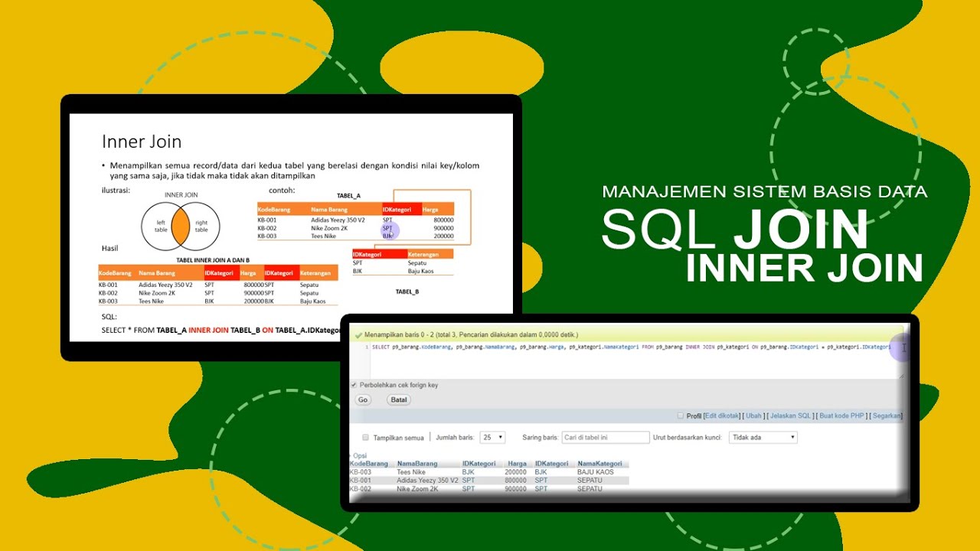Focus the Cari di tabel ini filter field

tap(606, 438)
